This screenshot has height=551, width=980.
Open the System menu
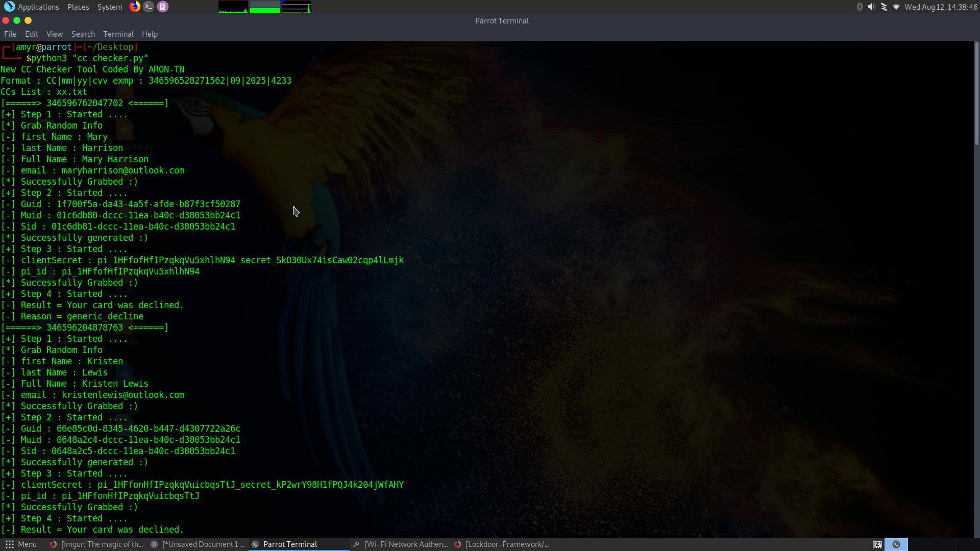[x=110, y=7]
